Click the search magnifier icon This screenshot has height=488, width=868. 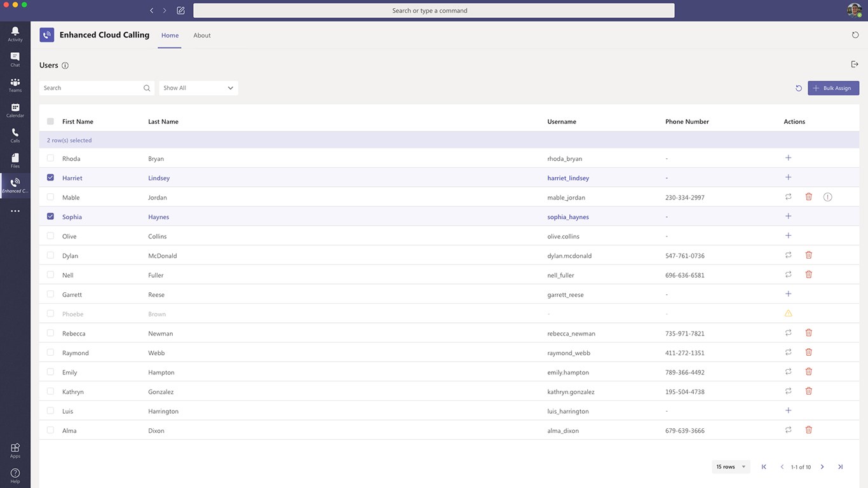tap(147, 88)
